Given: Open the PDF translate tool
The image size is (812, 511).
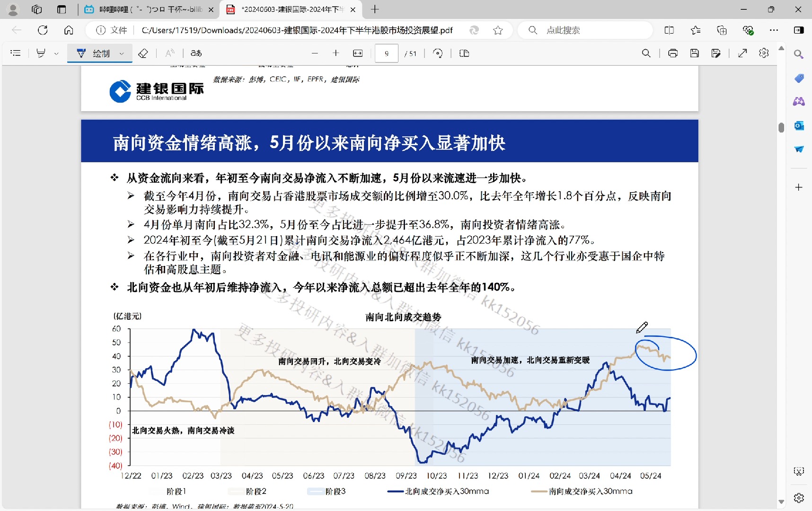Looking at the screenshot, I should (196, 53).
